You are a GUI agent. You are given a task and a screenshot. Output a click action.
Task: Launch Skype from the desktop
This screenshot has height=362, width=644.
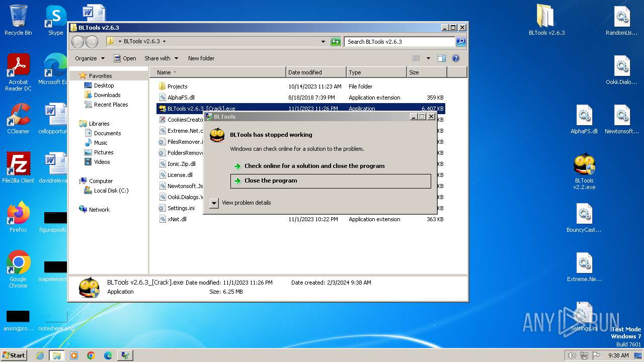(x=55, y=20)
